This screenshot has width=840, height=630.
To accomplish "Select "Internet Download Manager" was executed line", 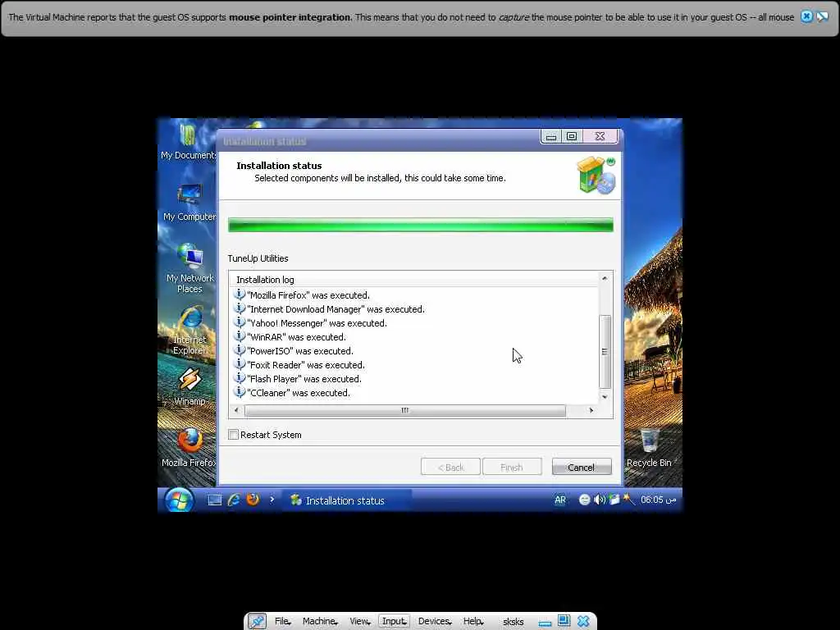I will pos(336,309).
